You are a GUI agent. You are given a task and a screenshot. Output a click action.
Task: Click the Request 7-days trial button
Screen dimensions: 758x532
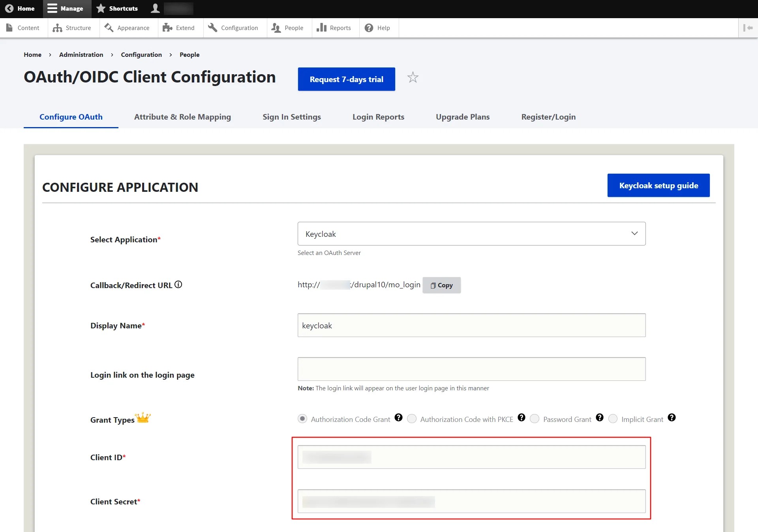[x=346, y=79]
